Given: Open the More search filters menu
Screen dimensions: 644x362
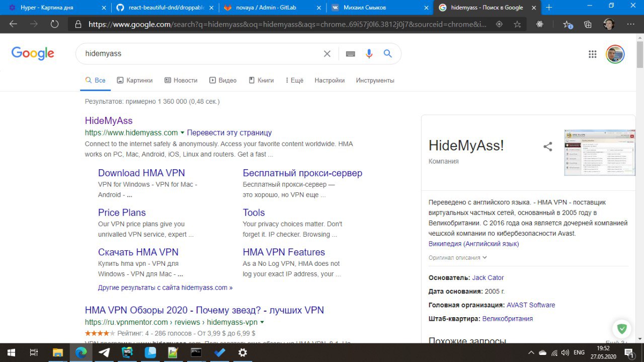Looking at the screenshot, I should coord(294,80).
